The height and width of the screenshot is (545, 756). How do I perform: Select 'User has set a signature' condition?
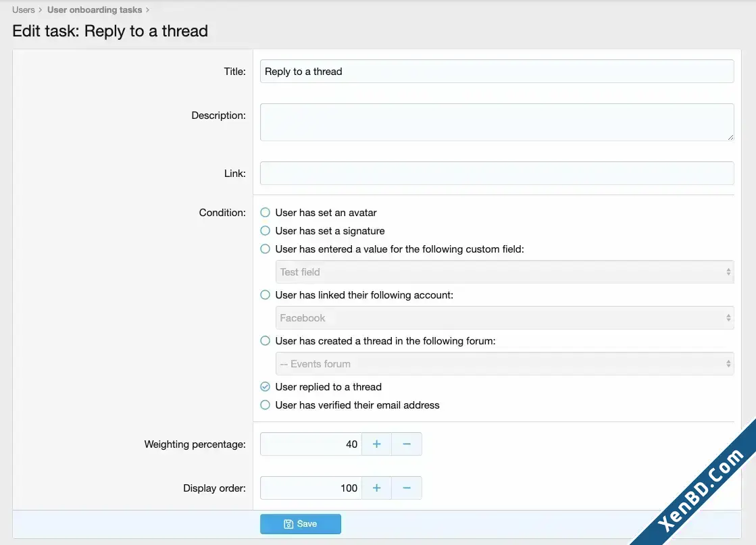266,231
